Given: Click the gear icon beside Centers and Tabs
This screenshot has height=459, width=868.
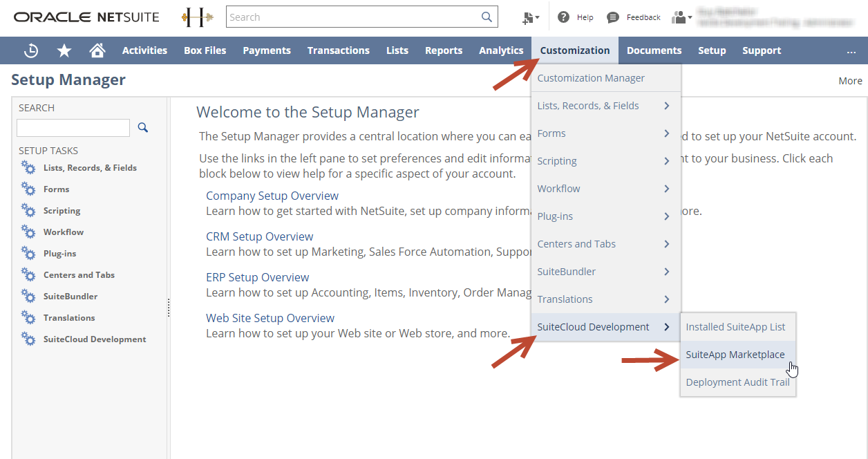Looking at the screenshot, I should click(x=28, y=274).
